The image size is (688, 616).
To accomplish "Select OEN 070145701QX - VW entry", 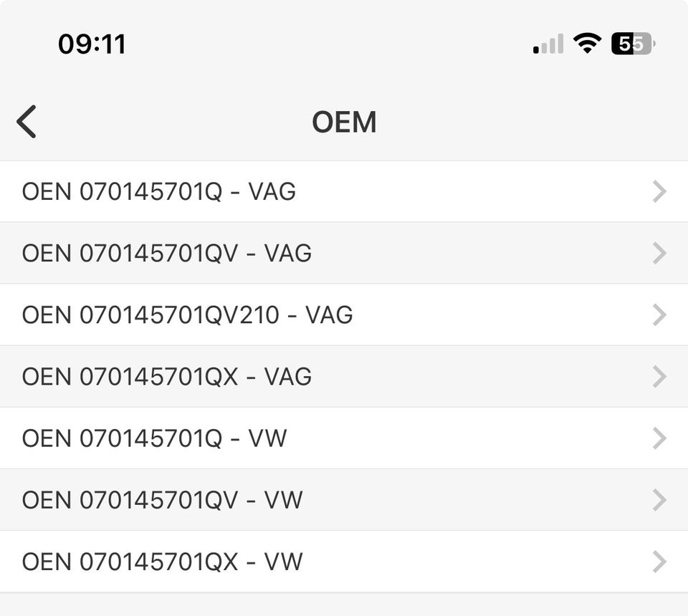I will [344, 562].
